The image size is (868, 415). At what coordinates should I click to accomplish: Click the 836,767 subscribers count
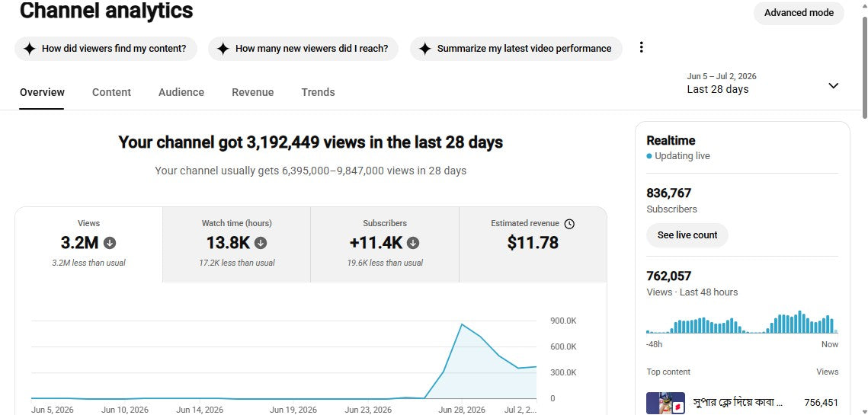[x=668, y=193]
